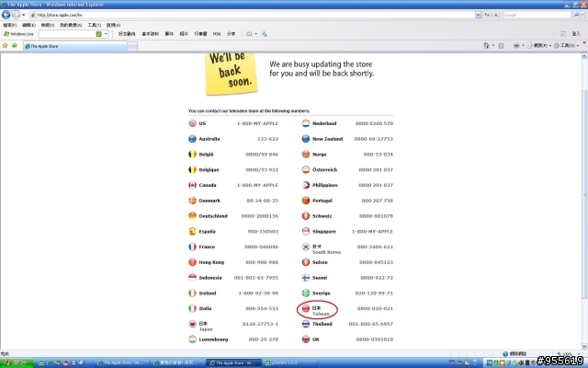Open the Windows Live search dropdown arrow
The image size is (588, 368).
(x=106, y=34)
